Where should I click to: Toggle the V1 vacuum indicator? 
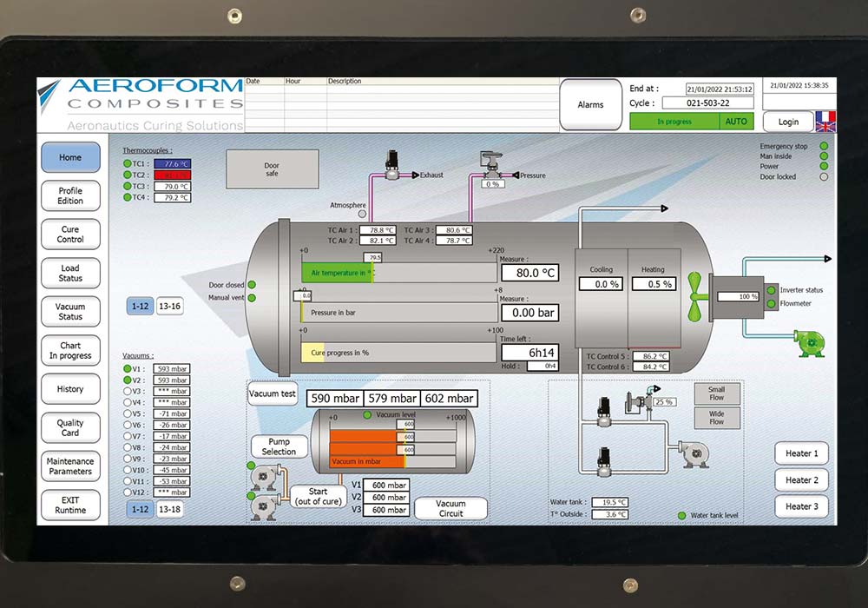pos(128,369)
